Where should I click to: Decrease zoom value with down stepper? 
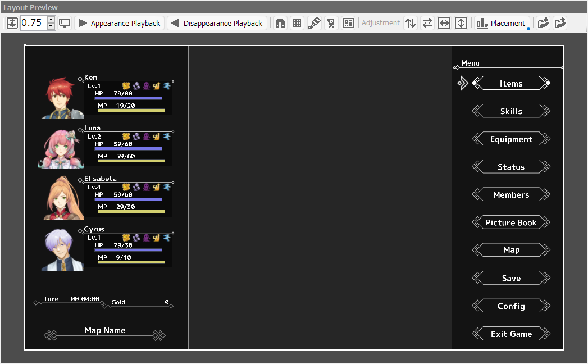(x=51, y=26)
